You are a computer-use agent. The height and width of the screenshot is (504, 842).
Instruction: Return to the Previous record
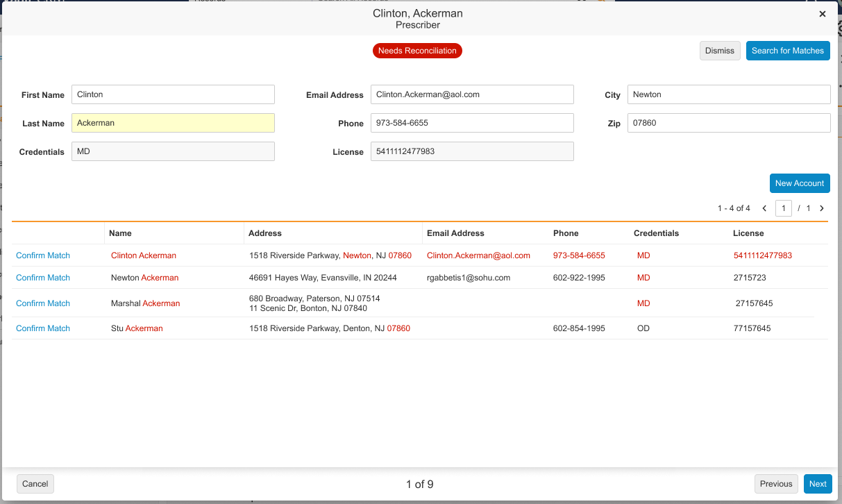(x=775, y=484)
